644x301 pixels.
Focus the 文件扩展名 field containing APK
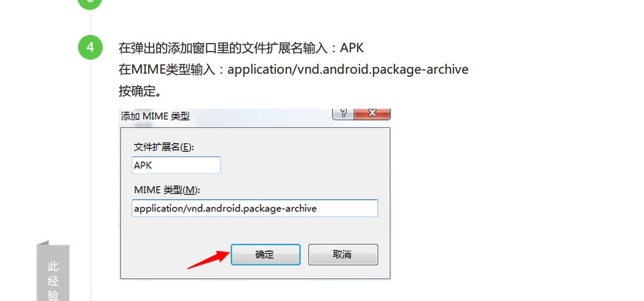point(176,165)
